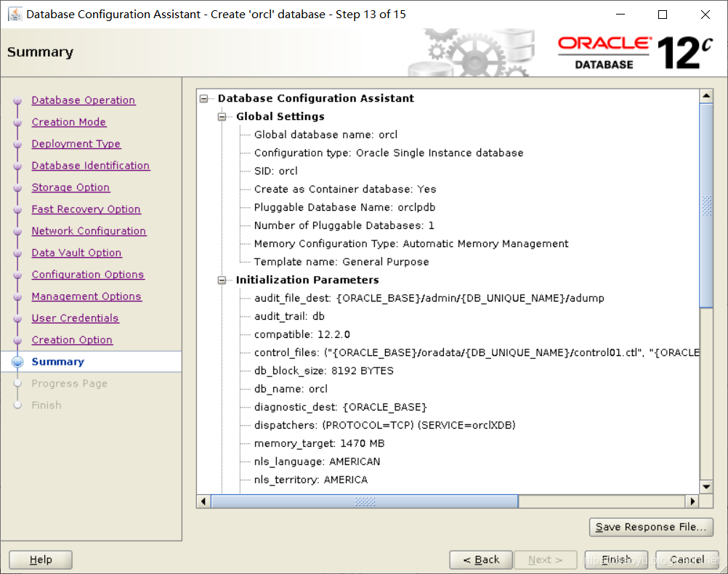Viewport: 728px width, 574px height.
Task: Click the vertical scrollbar thumb
Action: coord(706,206)
